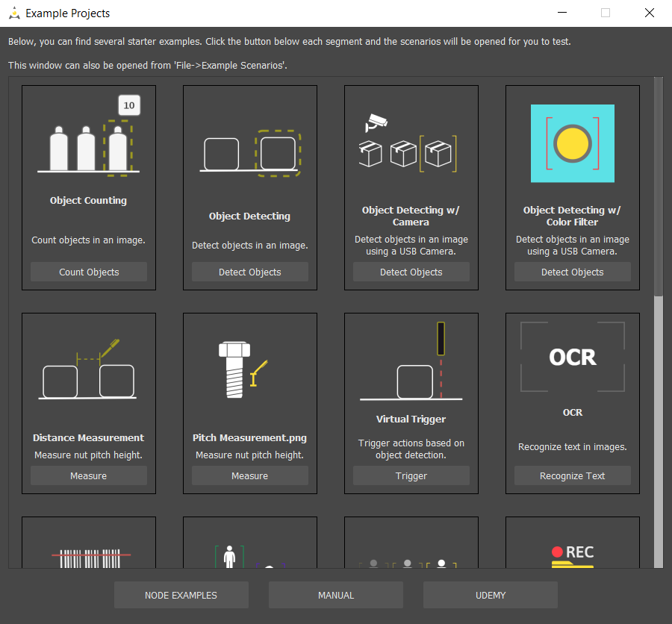
Task: Click the REC recording icon
Action: (572, 556)
